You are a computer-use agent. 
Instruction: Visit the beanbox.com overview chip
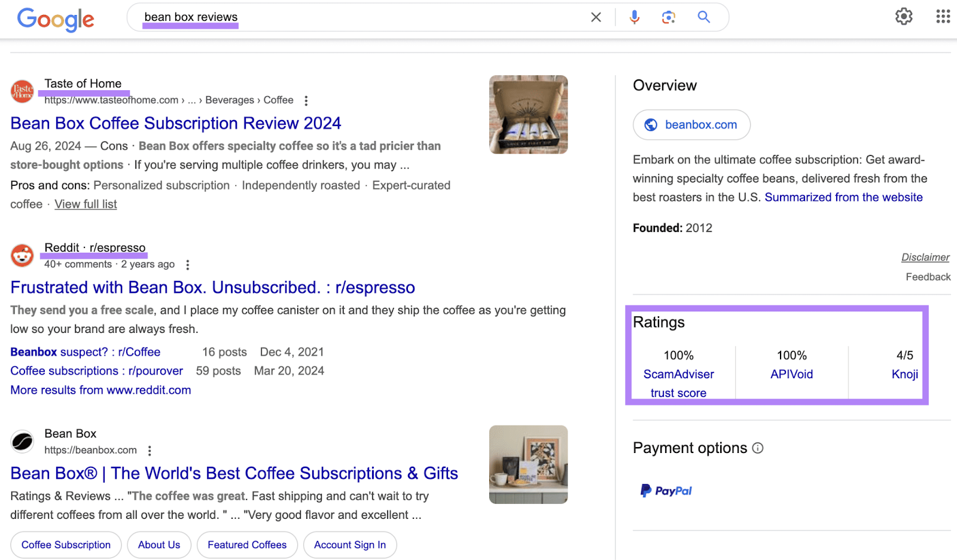click(691, 125)
